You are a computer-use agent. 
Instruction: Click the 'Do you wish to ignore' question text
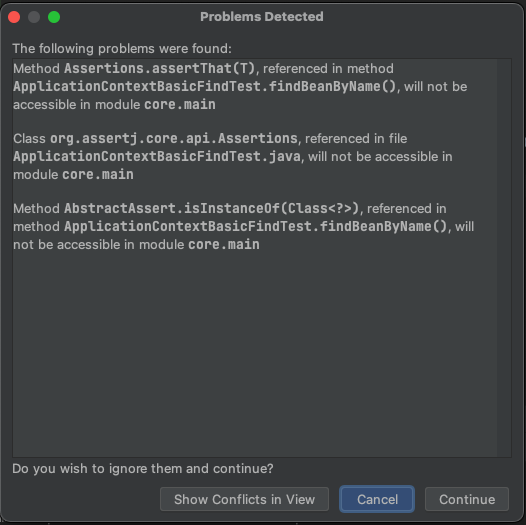click(x=143, y=468)
